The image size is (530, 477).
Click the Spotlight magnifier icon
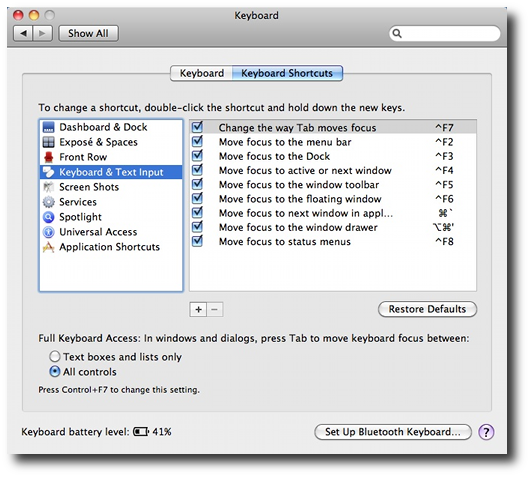coord(48,217)
